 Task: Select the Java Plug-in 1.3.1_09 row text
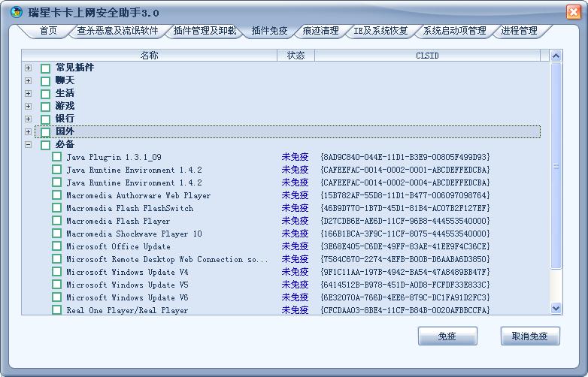[114, 157]
